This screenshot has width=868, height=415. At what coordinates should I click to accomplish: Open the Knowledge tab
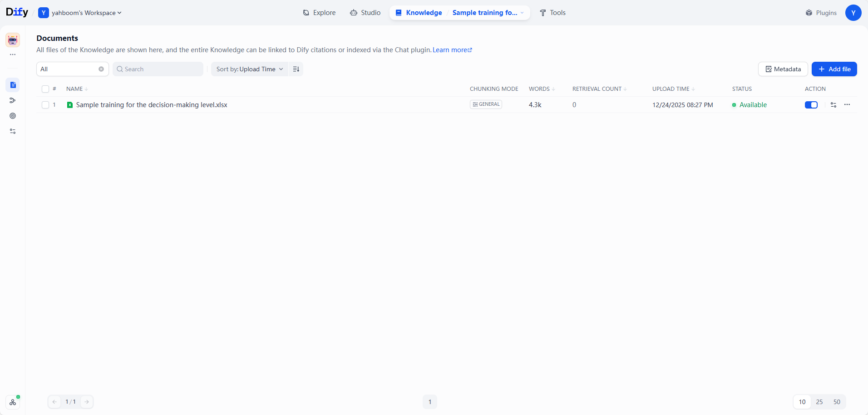tap(419, 13)
